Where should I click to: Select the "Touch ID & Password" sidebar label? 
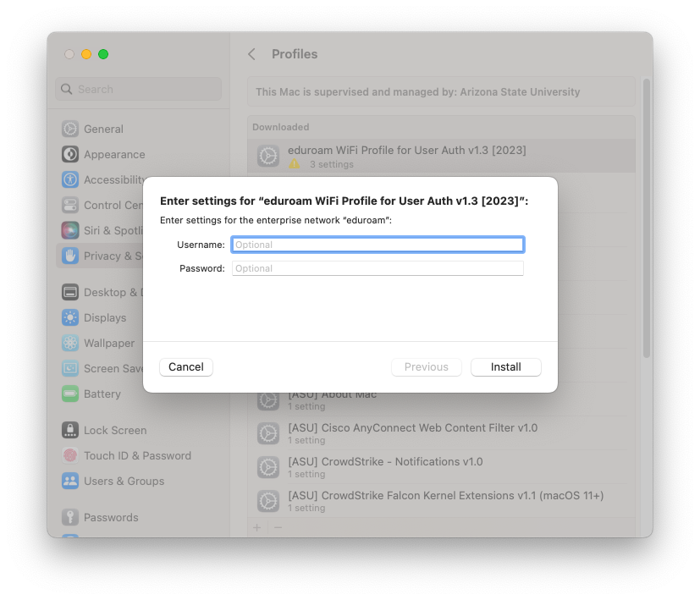tap(137, 456)
